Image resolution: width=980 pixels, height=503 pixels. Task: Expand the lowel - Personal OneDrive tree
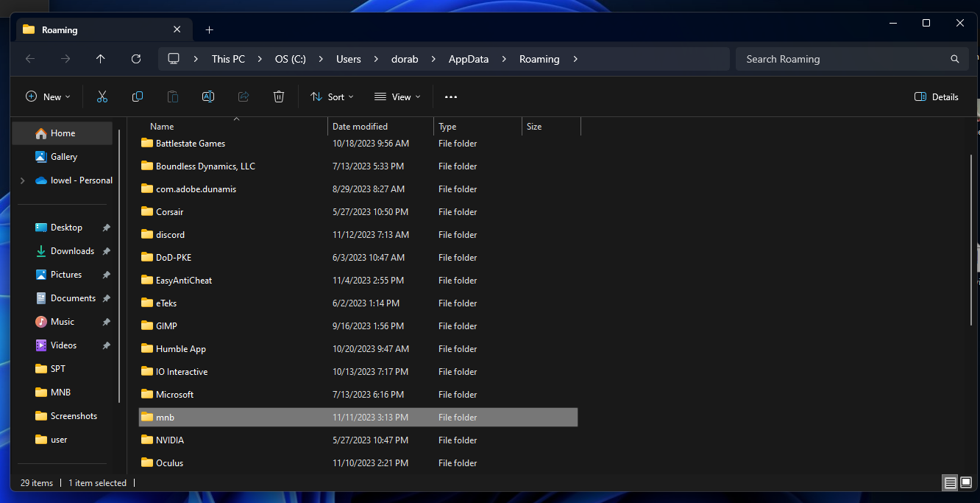[22, 180]
